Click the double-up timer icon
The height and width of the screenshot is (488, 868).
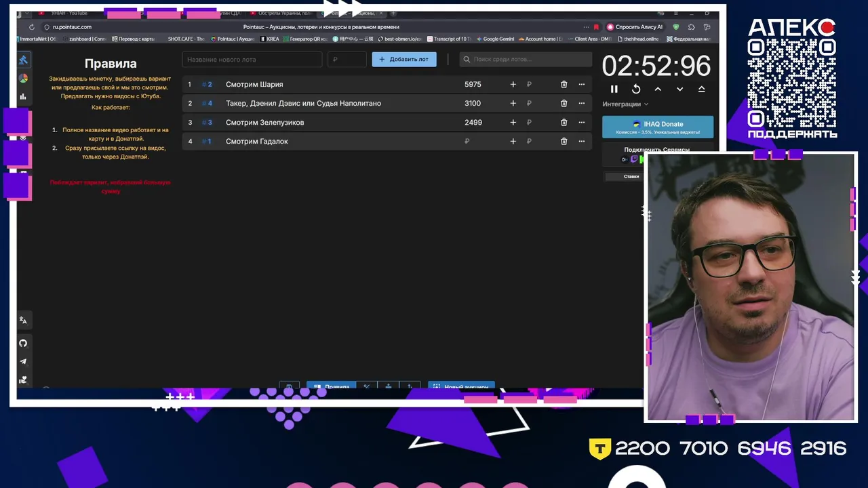pos(701,89)
